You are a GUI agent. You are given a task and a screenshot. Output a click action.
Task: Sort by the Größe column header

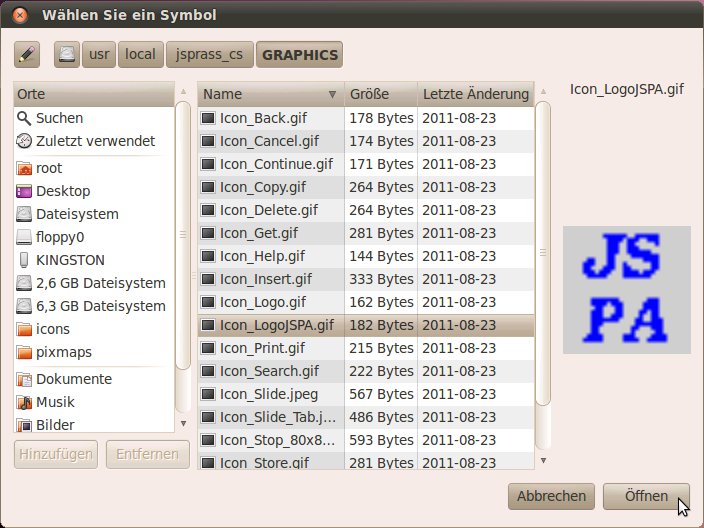point(380,94)
